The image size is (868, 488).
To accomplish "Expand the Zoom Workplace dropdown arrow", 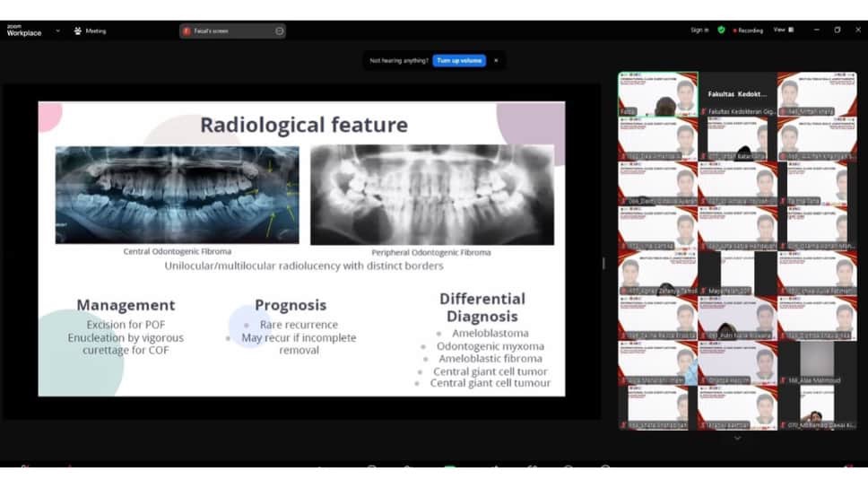I will [x=58, y=30].
